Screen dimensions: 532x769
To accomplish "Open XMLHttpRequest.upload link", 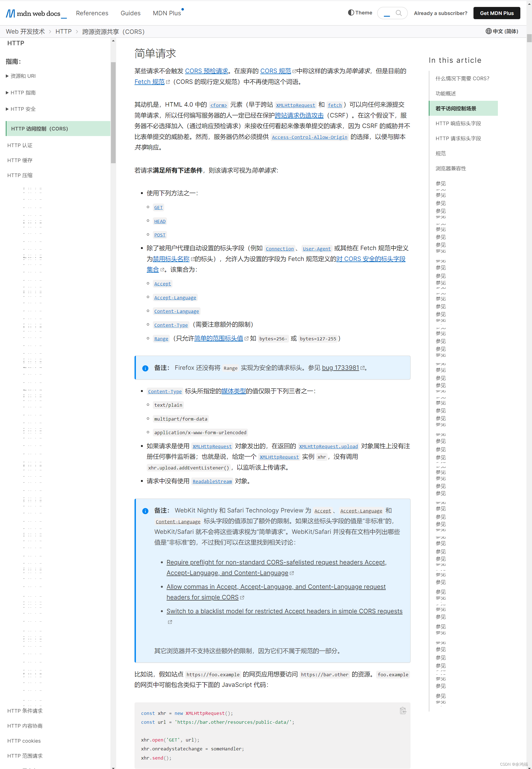I will [328, 446].
